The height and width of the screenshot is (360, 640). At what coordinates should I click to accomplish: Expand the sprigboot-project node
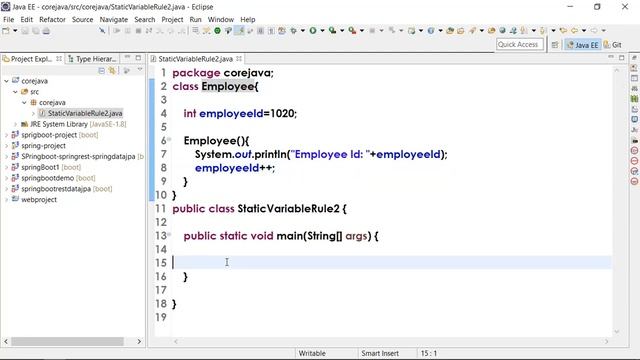tap(7, 135)
